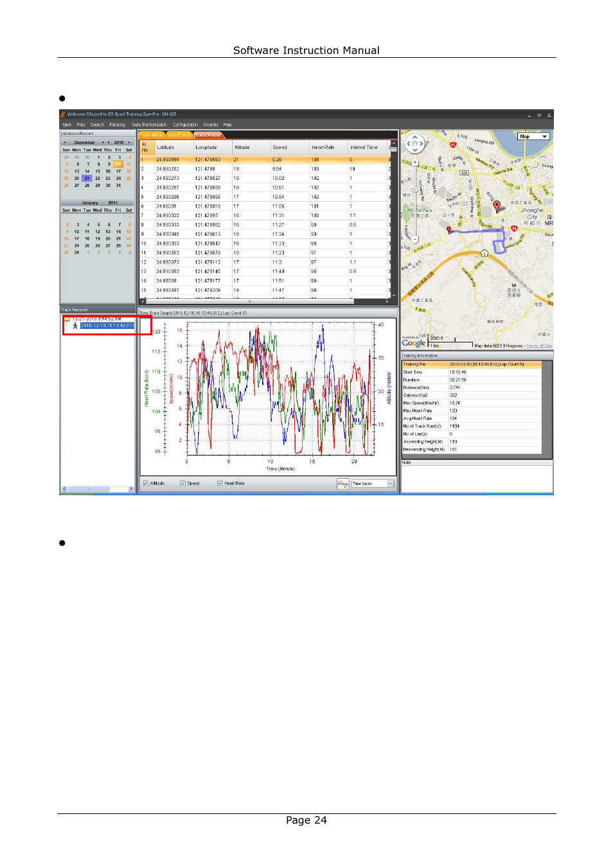Open the Terms of Use link
Screen dimensions: 613x868
click(x=539, y=346)
